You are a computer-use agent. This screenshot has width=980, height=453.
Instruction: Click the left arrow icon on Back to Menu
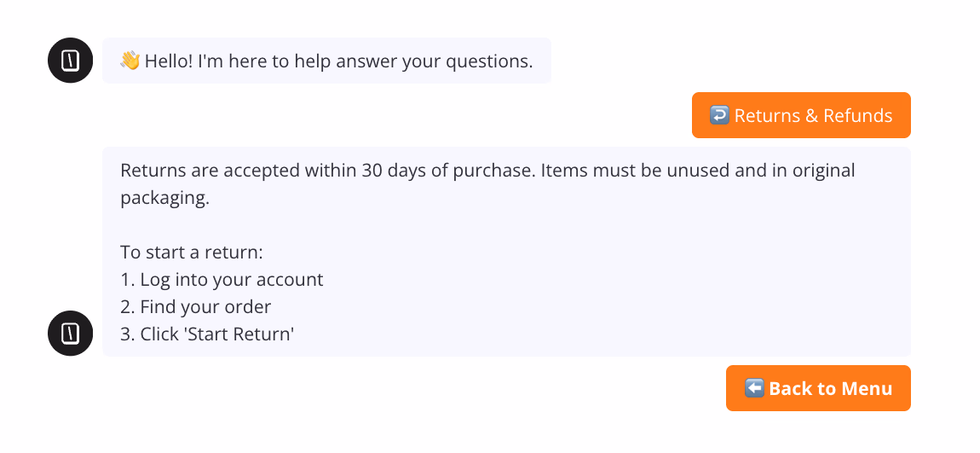[753, 389]
